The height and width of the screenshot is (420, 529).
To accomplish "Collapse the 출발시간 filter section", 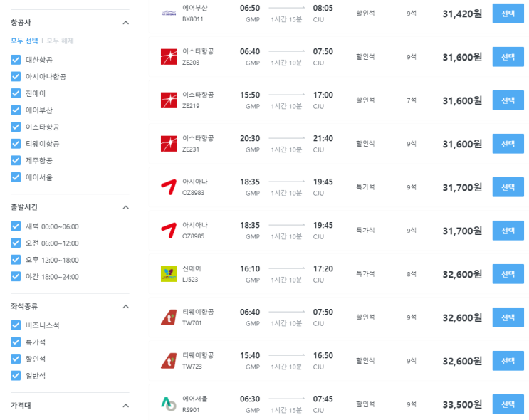I will point(126,207).
